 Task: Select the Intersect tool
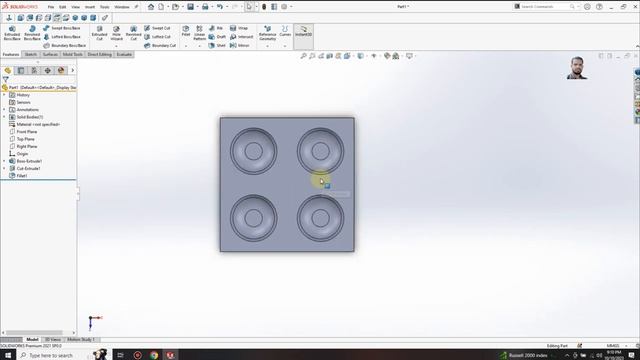tap(241, 37)
